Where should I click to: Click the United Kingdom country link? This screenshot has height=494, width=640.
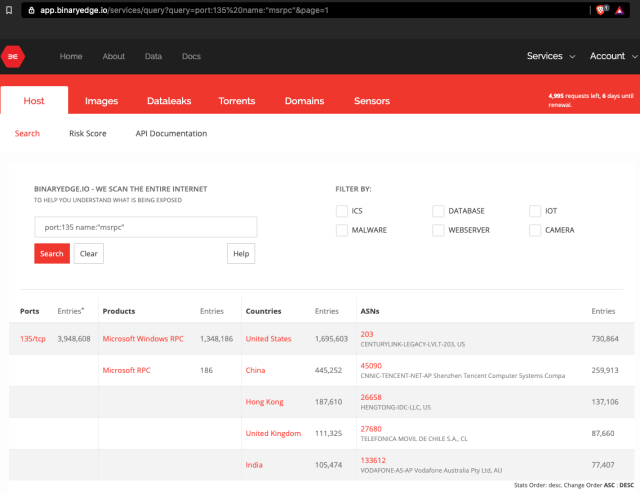[273, 433]
